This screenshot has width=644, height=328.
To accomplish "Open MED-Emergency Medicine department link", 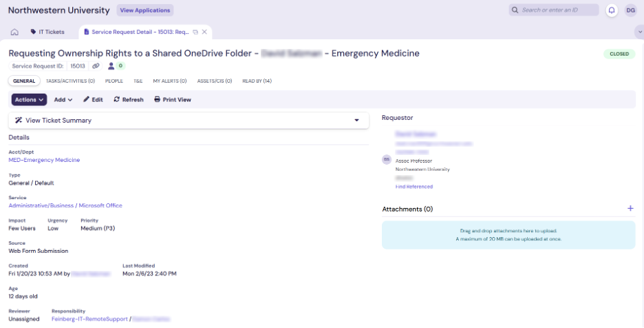I will tap(44, 160).
